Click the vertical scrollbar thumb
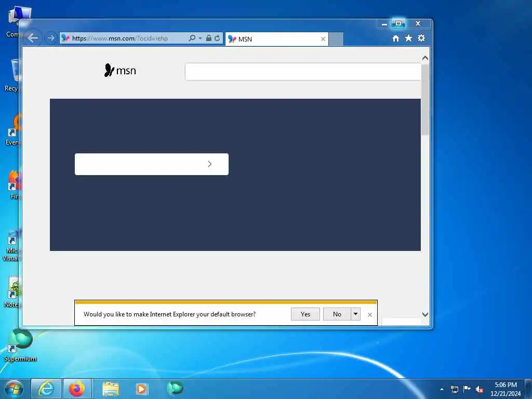 click(425, 99)
